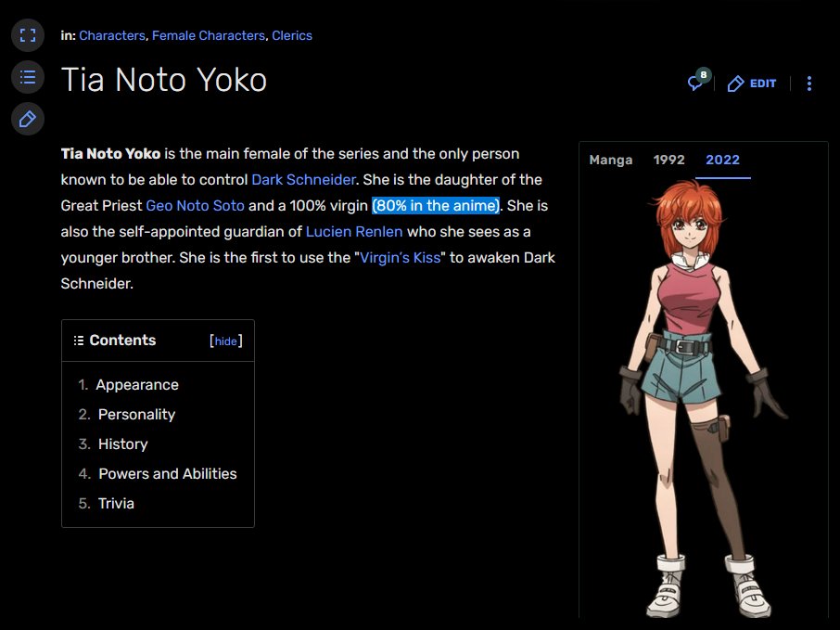Screen dimensions: 840x630
Task: Open the table of contents list icon
Action: (28, 77)
